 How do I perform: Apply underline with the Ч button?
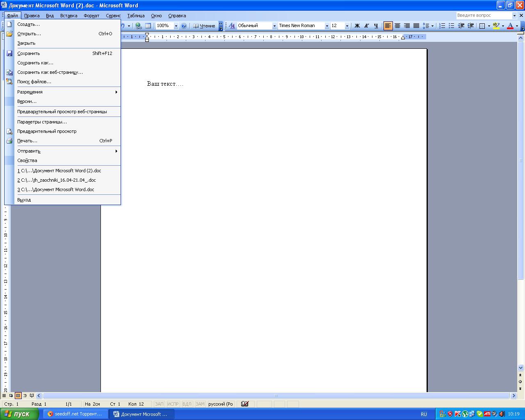pos(376,26)
